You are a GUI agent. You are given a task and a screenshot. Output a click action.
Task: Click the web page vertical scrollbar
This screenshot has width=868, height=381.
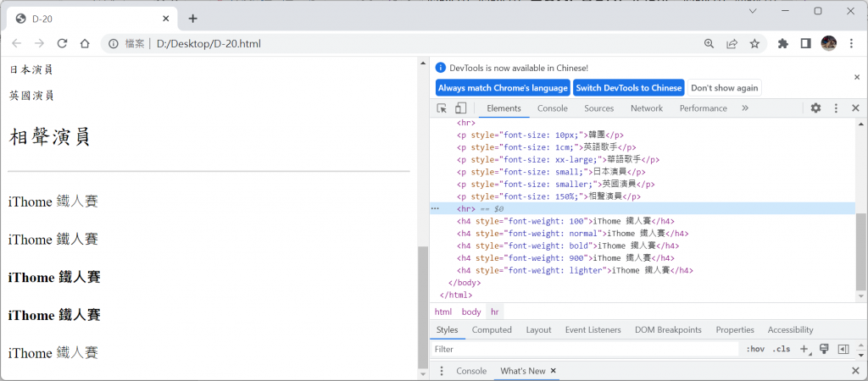(x=423, y=306)
